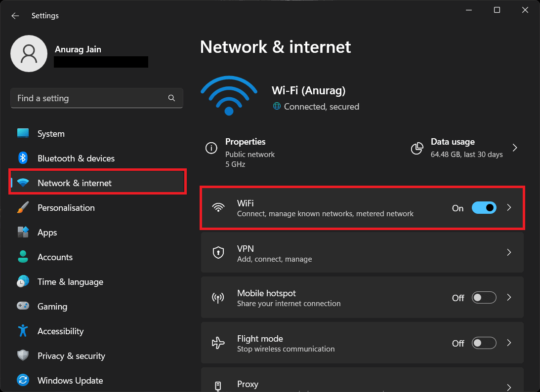Click the search magnifier icon
Viewport: 540px width, 392px height.
171,98
